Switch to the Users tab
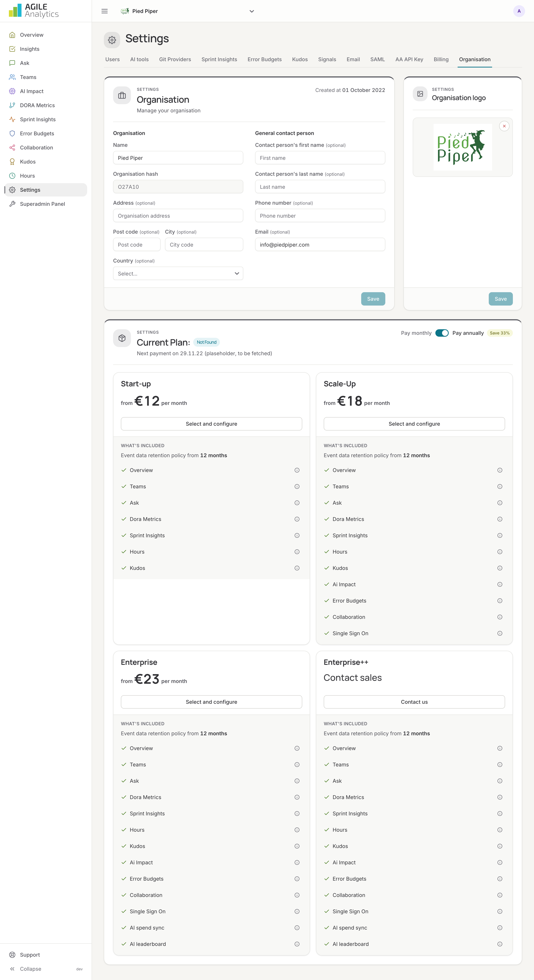The image size is (534, 980). (112, 59)
